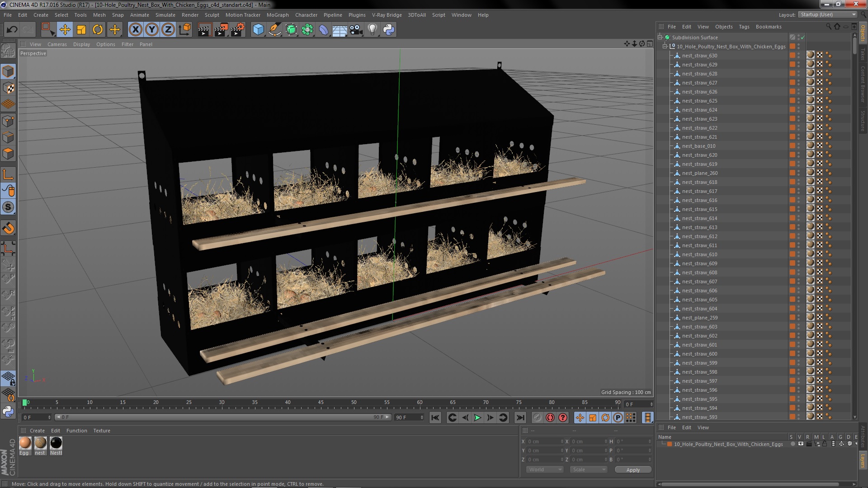Open Edit Render Settings
Screen dimensions: 868x488
(237, 30)
